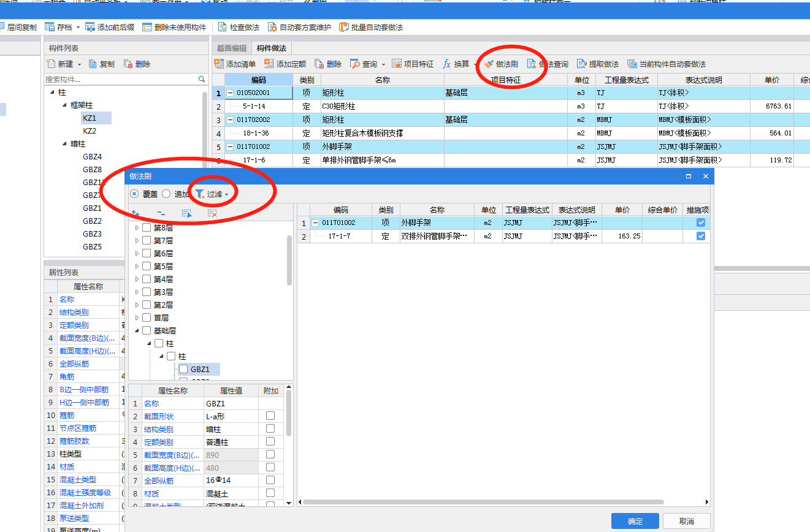Click the 查询 magnifier icon

(x=355, y=64)
